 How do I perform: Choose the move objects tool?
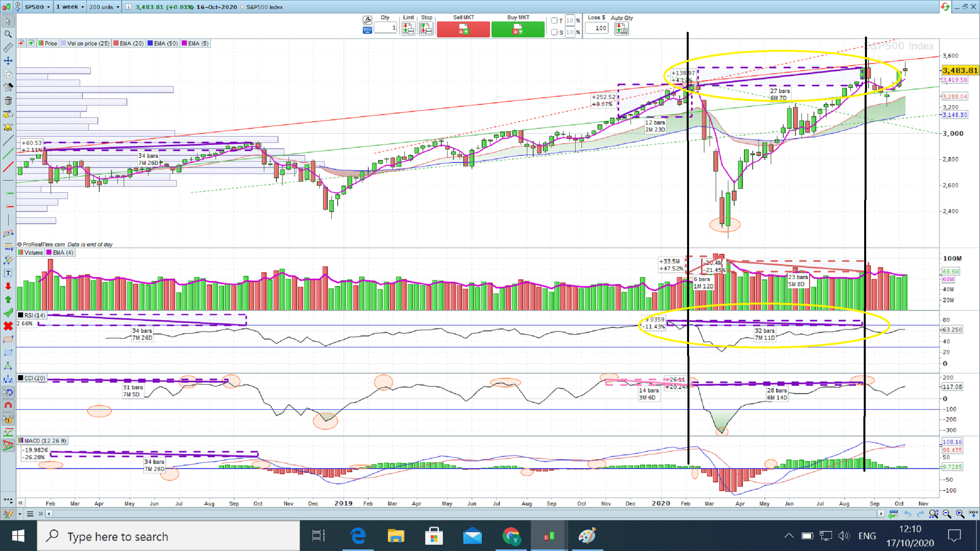coord(8,61)
